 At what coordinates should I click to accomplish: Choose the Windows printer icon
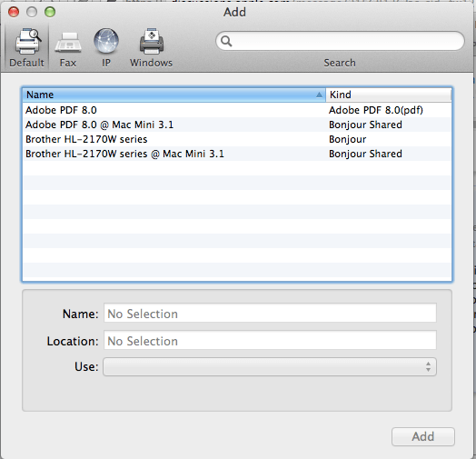pyautogui.click(x=152, y=41)
